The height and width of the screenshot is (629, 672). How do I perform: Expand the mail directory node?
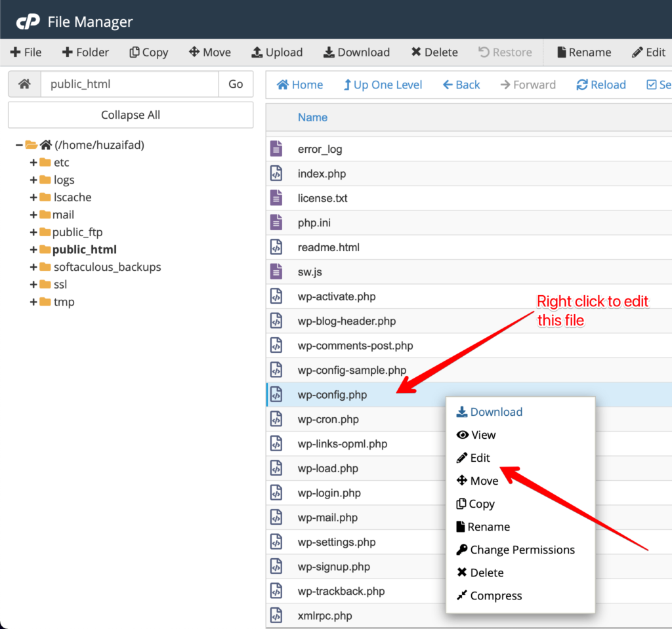pyautogui.click(x=32, y=214)
